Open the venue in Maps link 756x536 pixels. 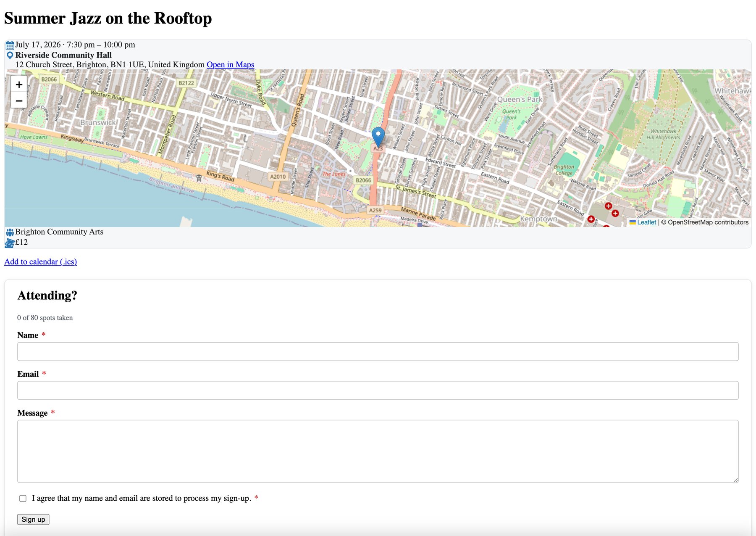[230, 65]
